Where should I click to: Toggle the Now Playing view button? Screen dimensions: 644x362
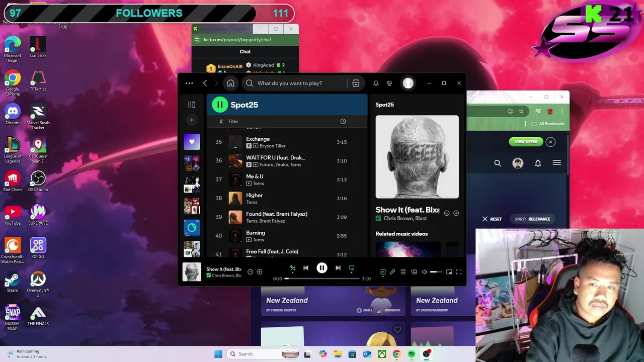pyautogui.click(x=383, y=272)
